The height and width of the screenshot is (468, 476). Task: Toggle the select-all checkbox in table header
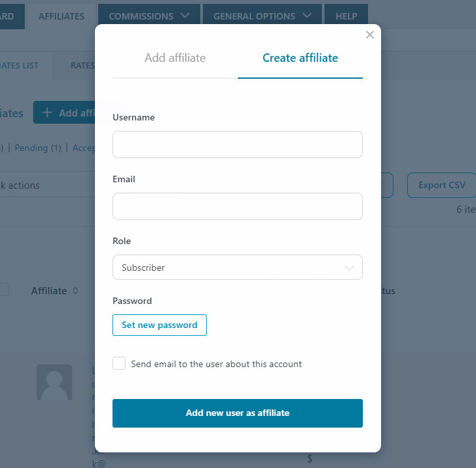tap(3, 290)
